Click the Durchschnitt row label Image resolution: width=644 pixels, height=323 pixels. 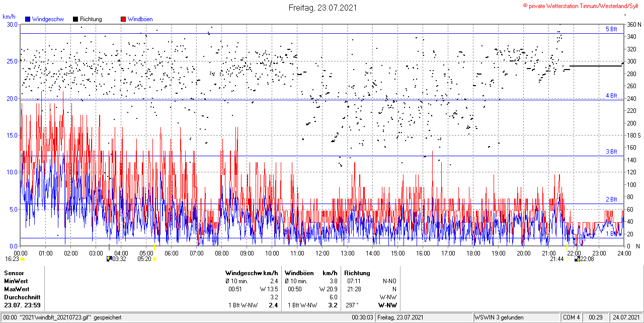coord(22,297)
